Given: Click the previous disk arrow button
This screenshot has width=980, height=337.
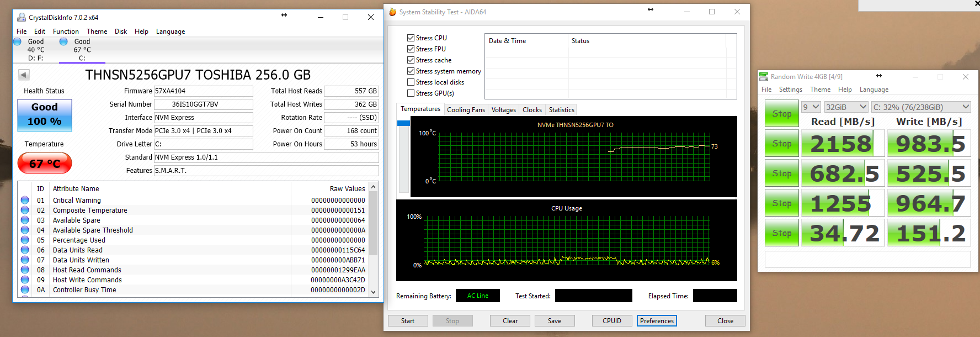Looking at the screenshot, I should [24, 75].
